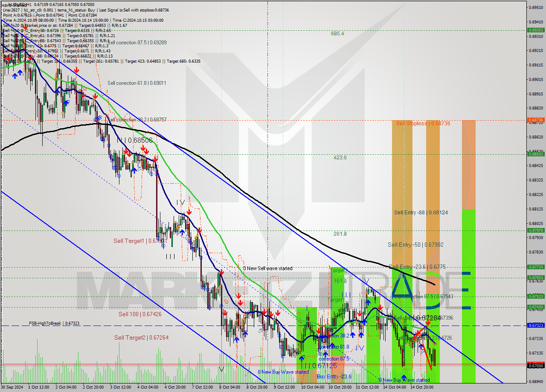
Task: Click the blue 0.67323 price tag
Action: pyautogui.click(x=536, y=325)
